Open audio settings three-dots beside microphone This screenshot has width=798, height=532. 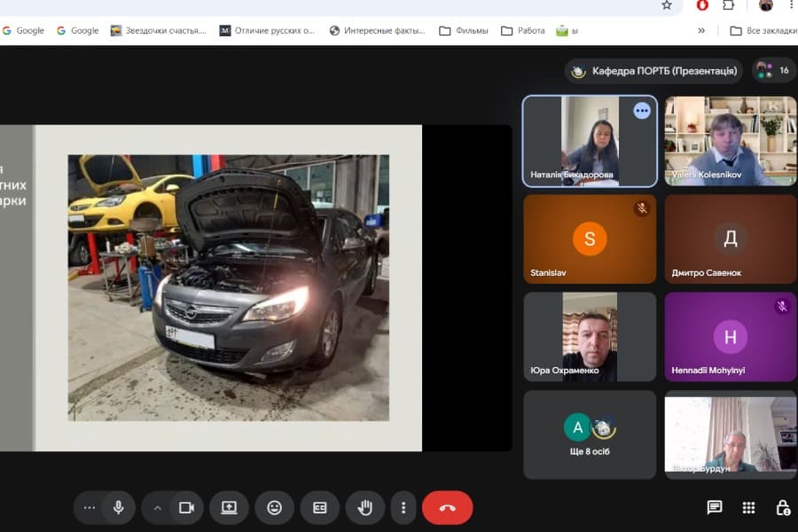(89, 507)
